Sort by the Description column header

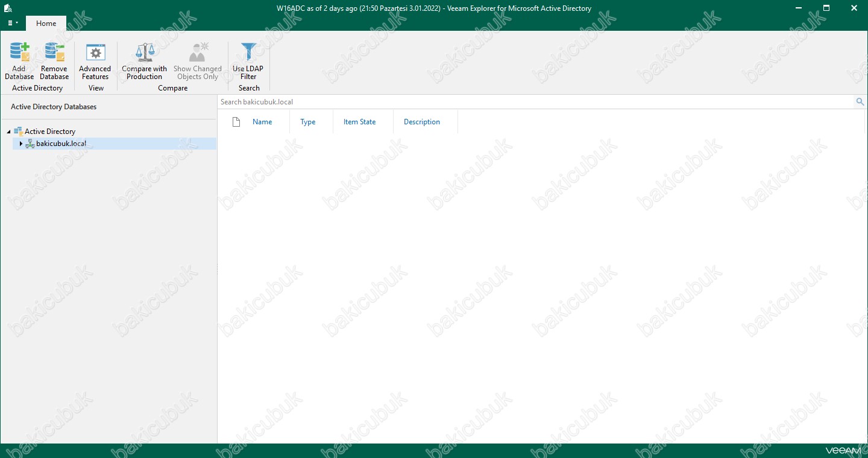pyautogui.click(x=422, y=122)
